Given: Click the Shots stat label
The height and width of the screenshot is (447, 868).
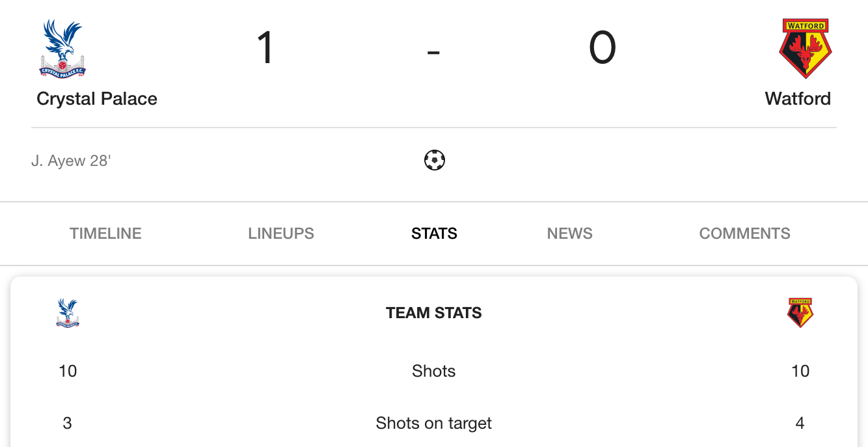Looking at the screenshot, I should [434, 371].
